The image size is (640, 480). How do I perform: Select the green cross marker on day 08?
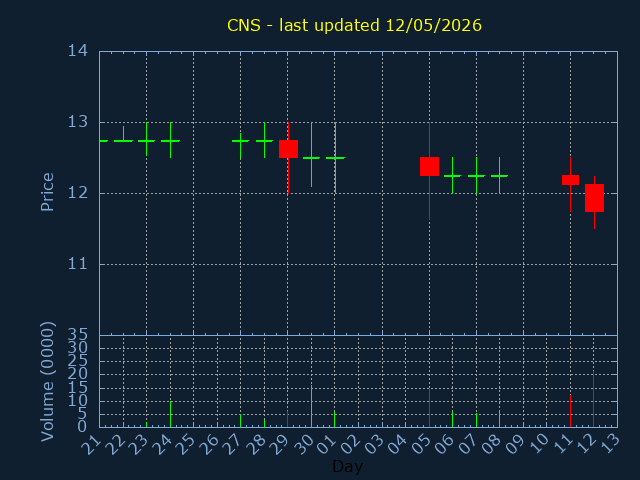coord(499,176)
